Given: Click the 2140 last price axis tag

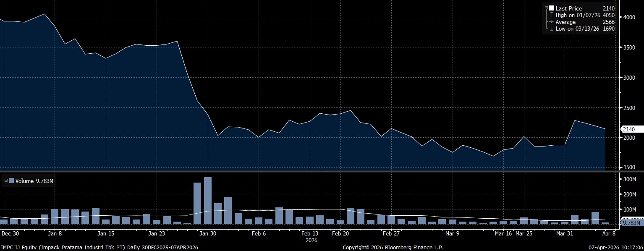Looking at the screenshot, I should pos(630,129).
